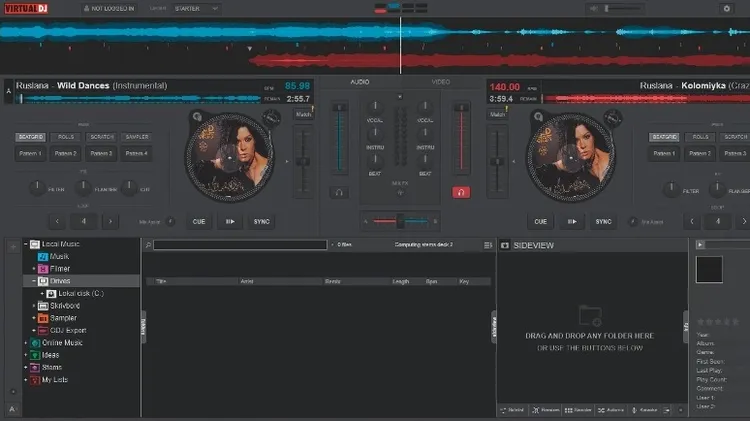Viewport: 750px width, 421px height.
Task: Click the FILTER knob on left deck
Action: pyautogui.click(x=37, y=188)
